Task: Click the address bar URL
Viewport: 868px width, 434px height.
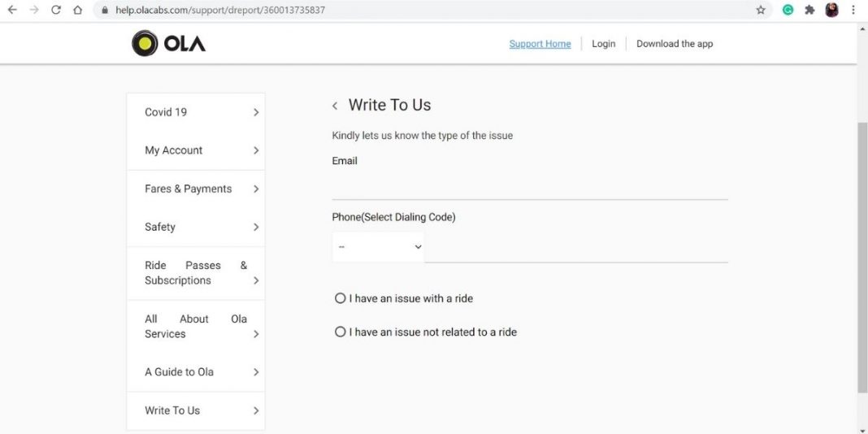Action: pos(220,10)
